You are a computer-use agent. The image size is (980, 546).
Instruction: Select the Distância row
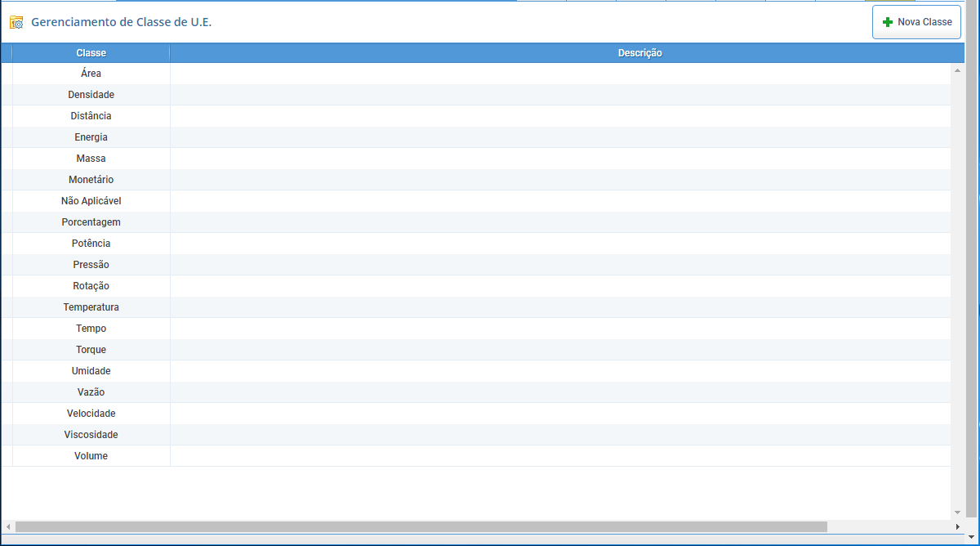(x=476, y=116)
